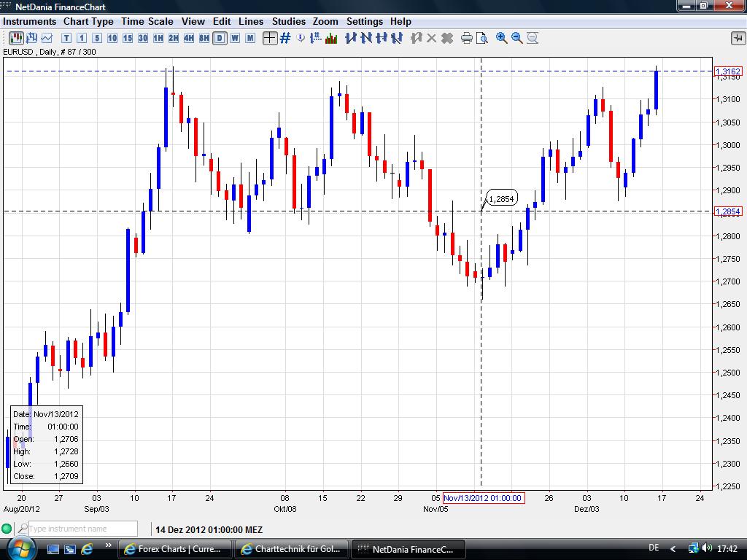Switch to 8H time scale
The image size is (747, 560).
click(204, 38)
